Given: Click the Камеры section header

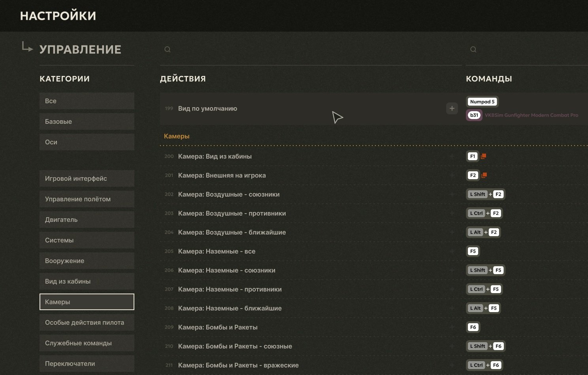Looking at the screenshot, I should [x=177, y=136].
